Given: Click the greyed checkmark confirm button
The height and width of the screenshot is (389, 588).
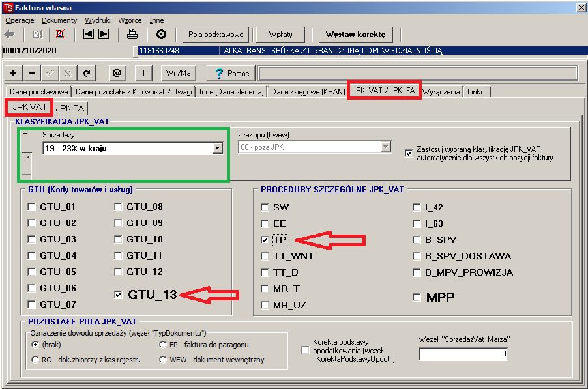Looking at the screenshot, I should 50,73.
